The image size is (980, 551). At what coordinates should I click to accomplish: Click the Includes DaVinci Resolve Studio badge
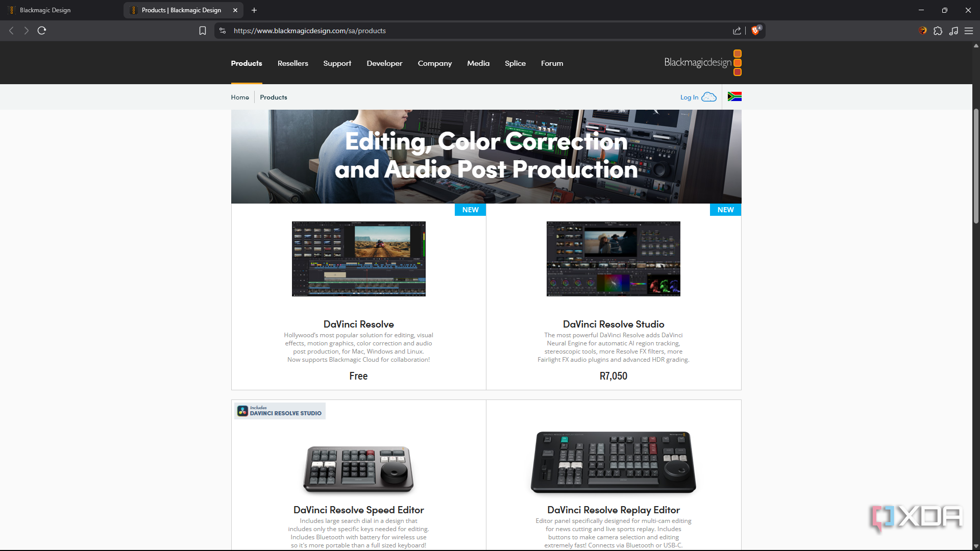tap(280, 411)
